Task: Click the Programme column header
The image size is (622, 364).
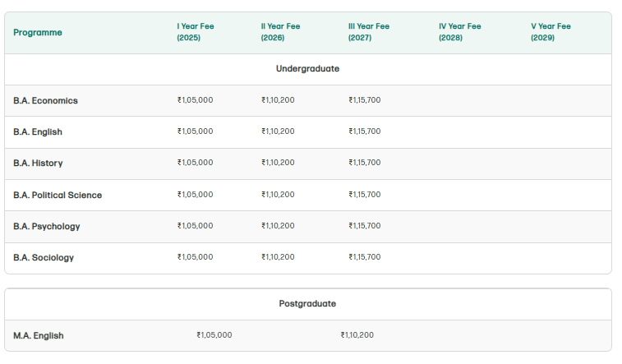Action: 38,33
